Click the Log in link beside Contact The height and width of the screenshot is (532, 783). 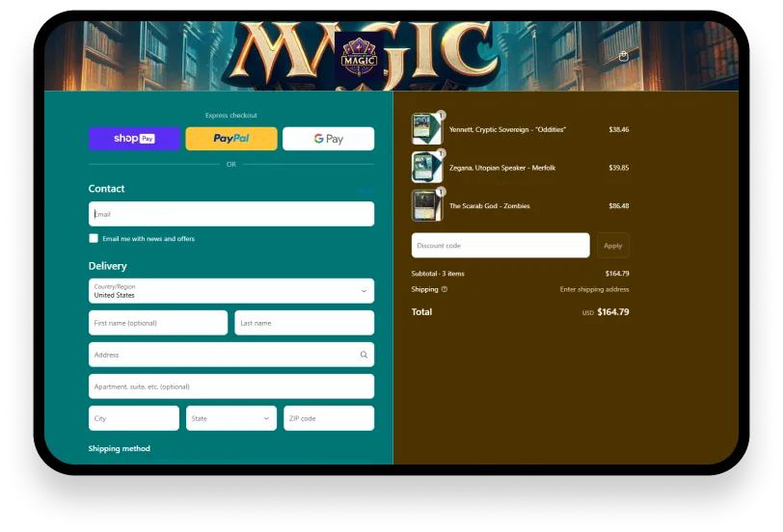[x=364, y=191]
